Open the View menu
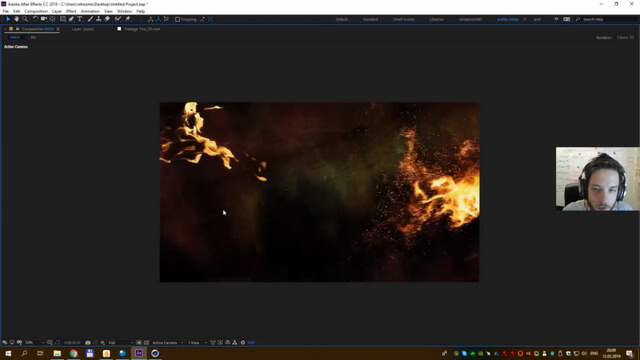Viewport: 640px width, 360px height. (x=108, y=11)
